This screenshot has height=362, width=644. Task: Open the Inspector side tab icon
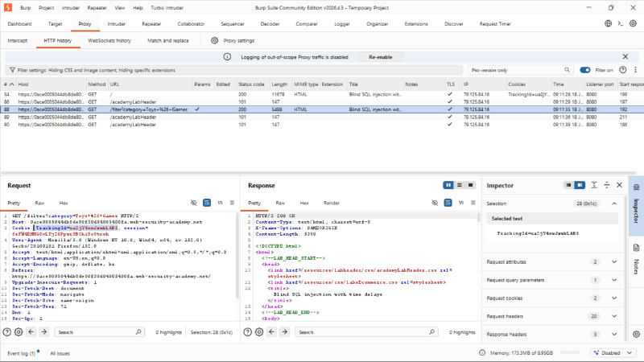pyautogui.click(x=636, y=187)
